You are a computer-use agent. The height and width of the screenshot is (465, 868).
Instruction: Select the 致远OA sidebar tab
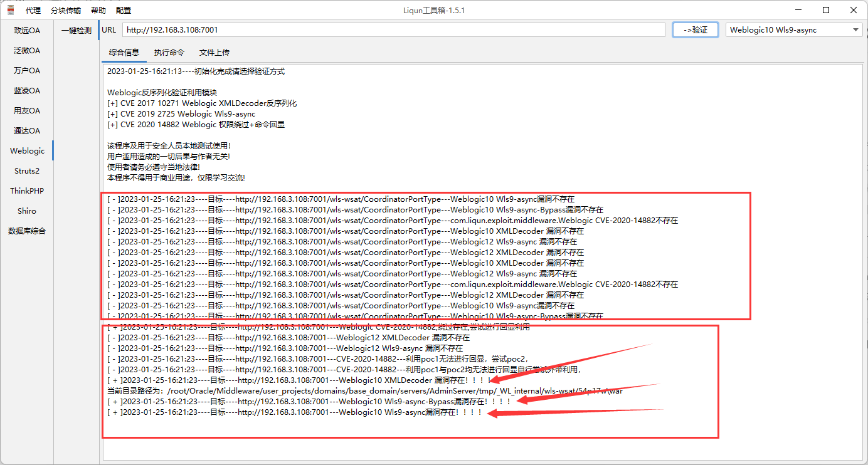point(27,30)
